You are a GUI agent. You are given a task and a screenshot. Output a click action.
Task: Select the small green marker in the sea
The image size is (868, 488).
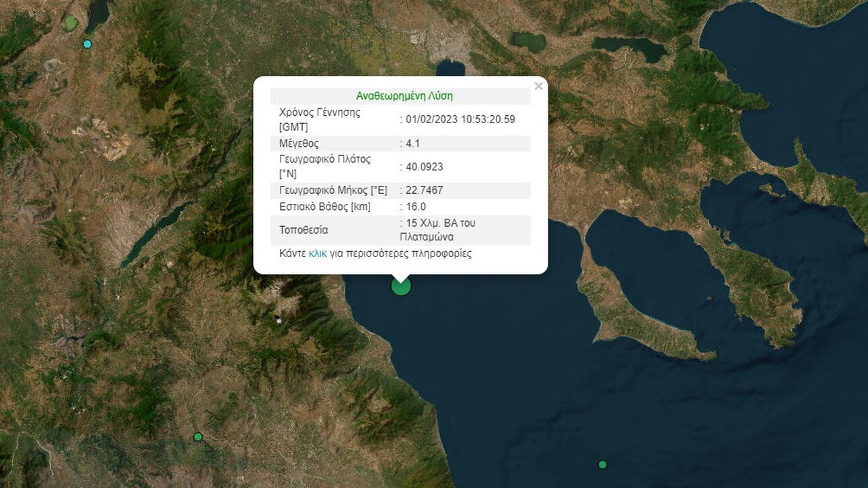602,464
